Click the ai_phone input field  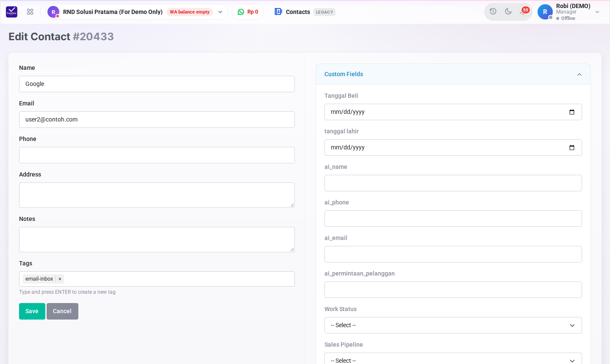pos(453,219)
